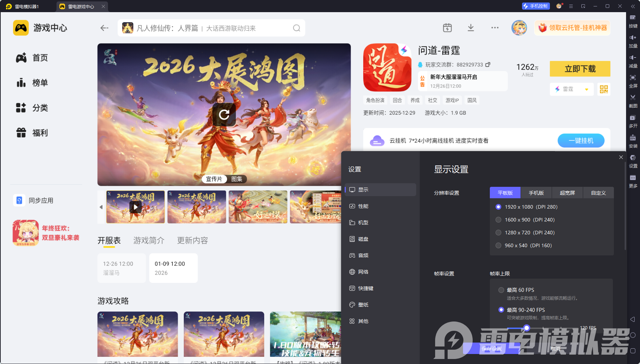
Task: Switch to 超宽屏 resolution tab
Action: point(567,193)
